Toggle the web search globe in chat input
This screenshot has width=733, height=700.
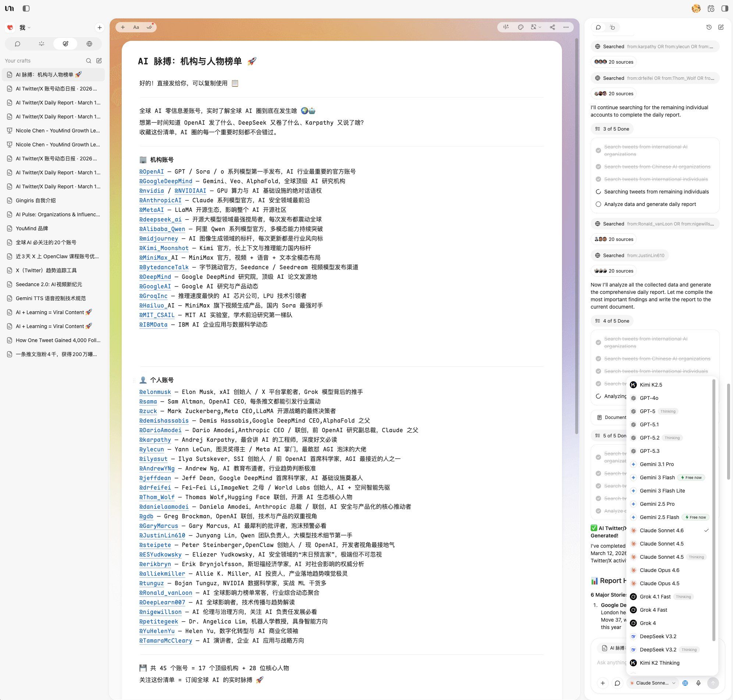[x=685, y=683]
